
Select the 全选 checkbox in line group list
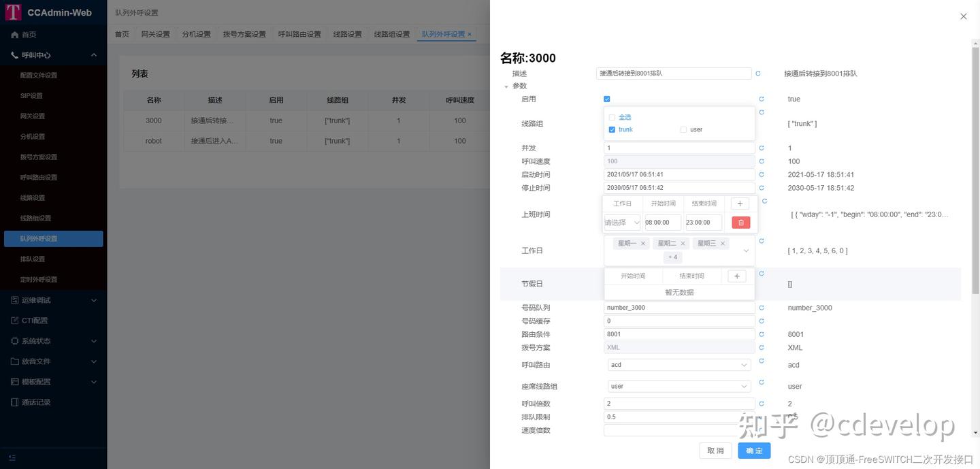(610, 116)
